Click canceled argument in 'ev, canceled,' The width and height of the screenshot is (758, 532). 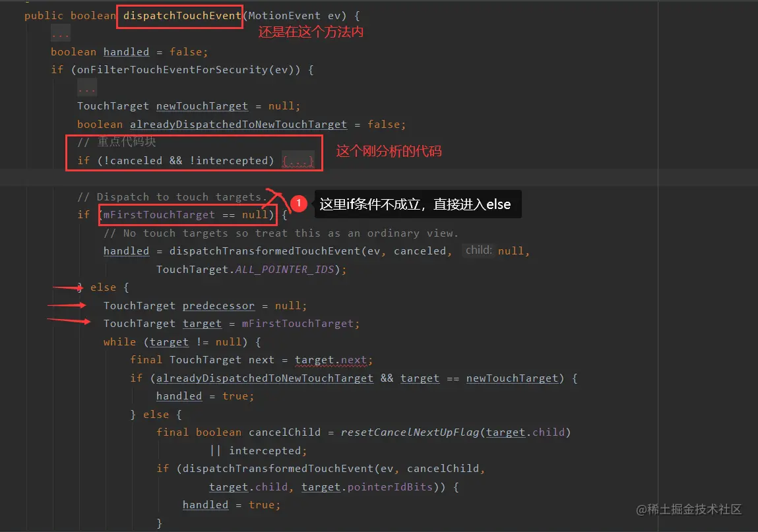pyautogui.click(x=420, y=251)
